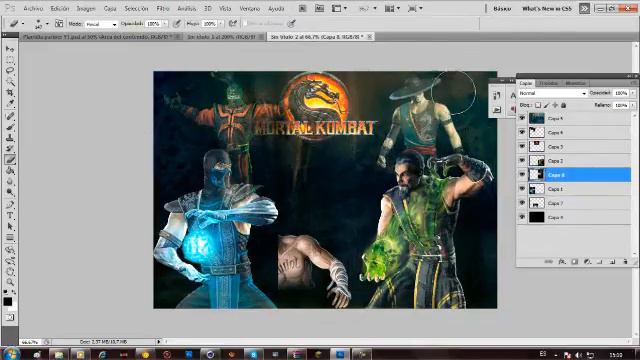Launch Bridge from application bar
The width and height of the screenshot is (640, 360).
coord(302,8)
